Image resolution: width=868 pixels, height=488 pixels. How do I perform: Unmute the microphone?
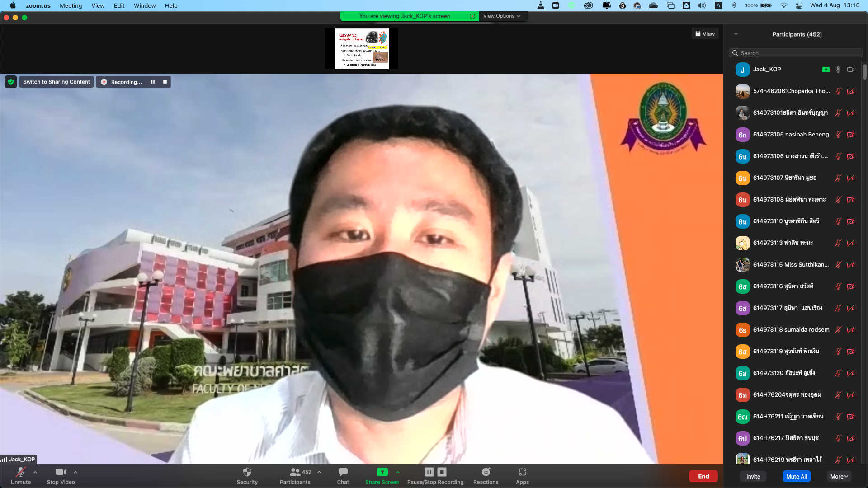20,472
